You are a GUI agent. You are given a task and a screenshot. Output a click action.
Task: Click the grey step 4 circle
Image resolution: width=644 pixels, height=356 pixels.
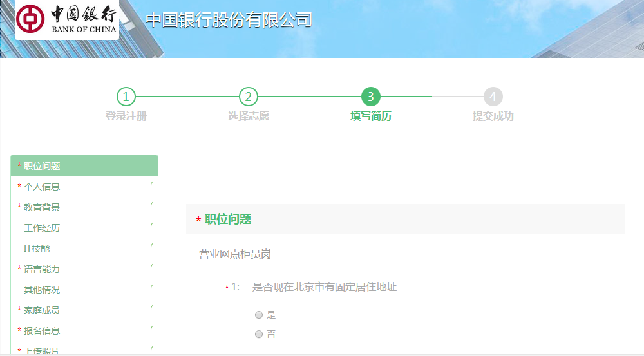point(493,97)
